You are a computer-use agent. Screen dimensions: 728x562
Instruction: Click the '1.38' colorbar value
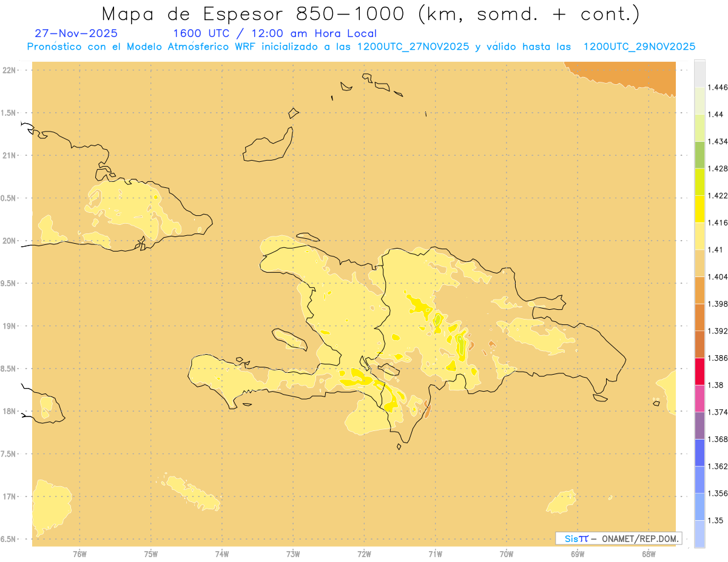716,385
